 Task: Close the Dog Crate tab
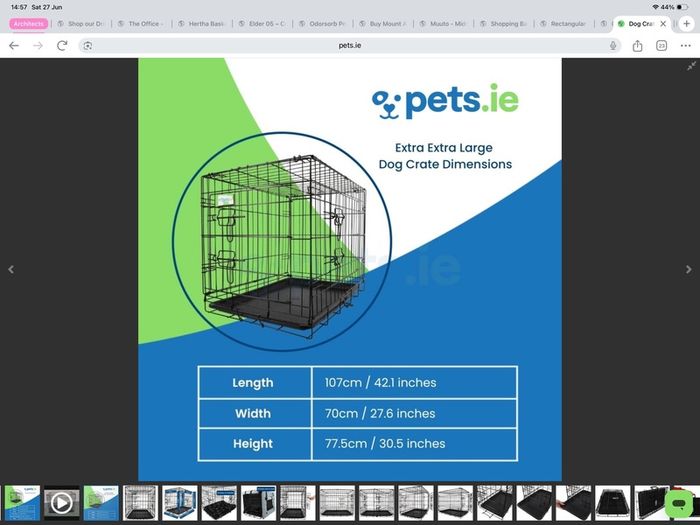[x=663, y=24]
